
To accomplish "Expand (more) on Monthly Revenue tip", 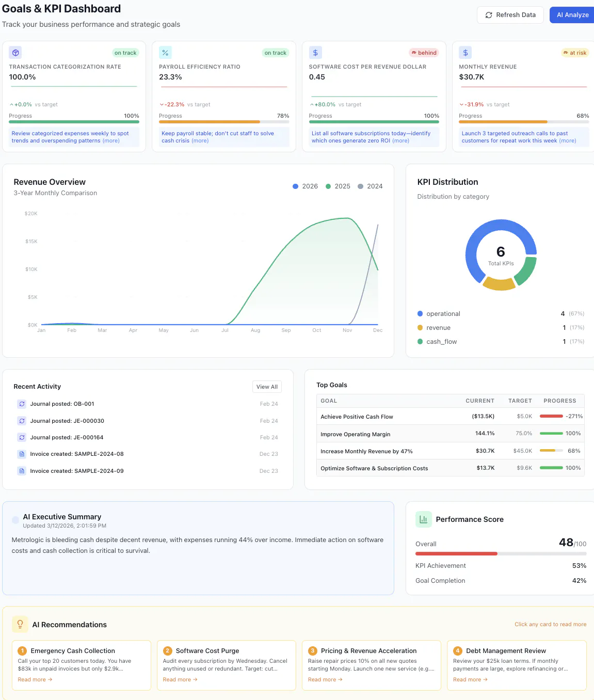I will pyautogui.click(x=568, y=140).
